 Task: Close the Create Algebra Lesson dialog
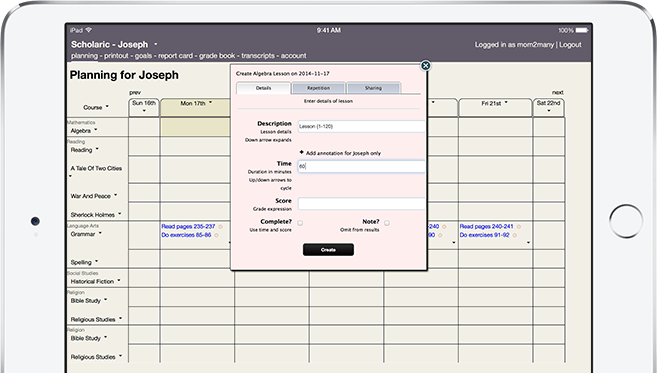coord(425,66)
